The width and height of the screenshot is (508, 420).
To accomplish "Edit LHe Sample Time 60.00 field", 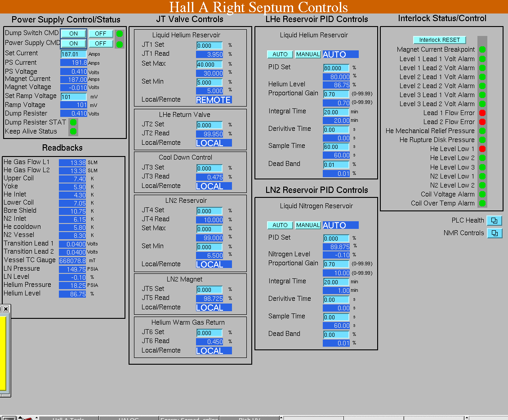I will tap(336, 147).
